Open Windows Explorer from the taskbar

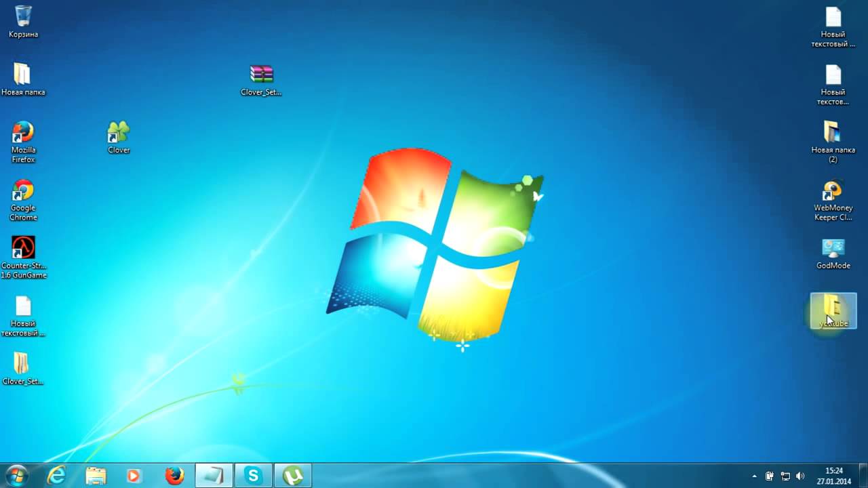click(96, 476)
